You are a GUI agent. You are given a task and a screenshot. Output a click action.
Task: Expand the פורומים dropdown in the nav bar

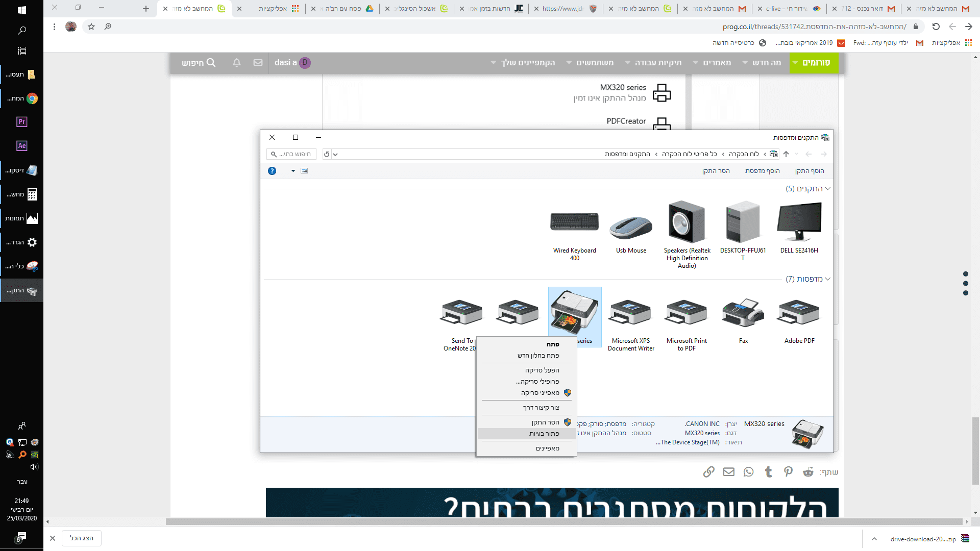(814, 63)
